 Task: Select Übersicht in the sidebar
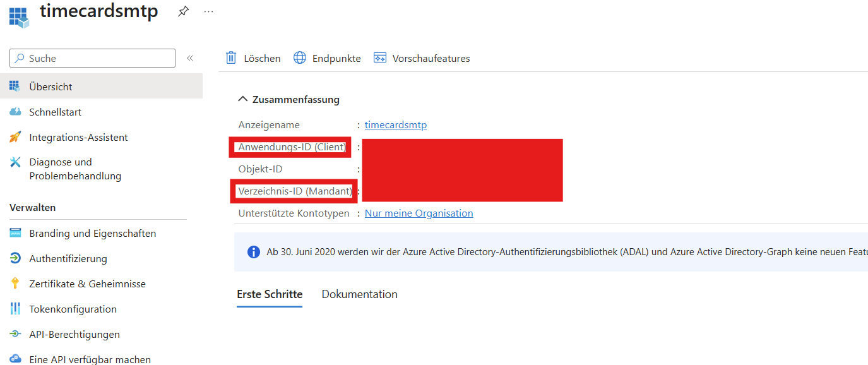coord(101,87)
